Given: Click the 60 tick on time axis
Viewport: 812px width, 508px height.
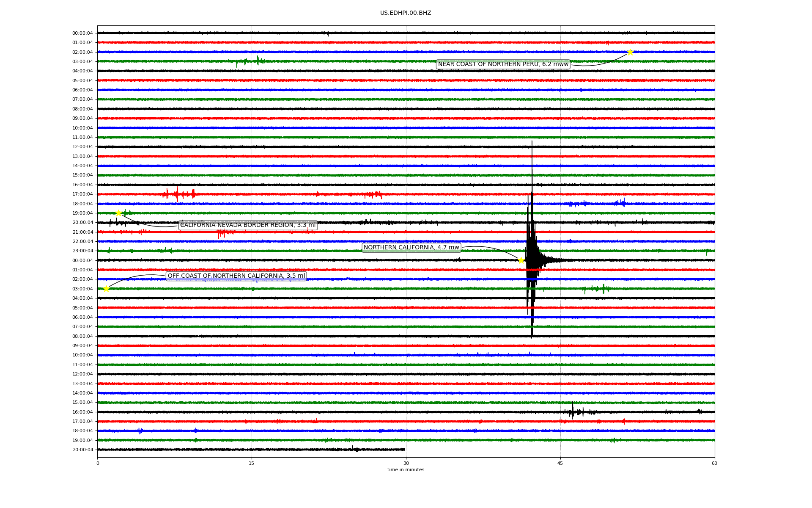Looking at the screenshot, I should point(714,463).
